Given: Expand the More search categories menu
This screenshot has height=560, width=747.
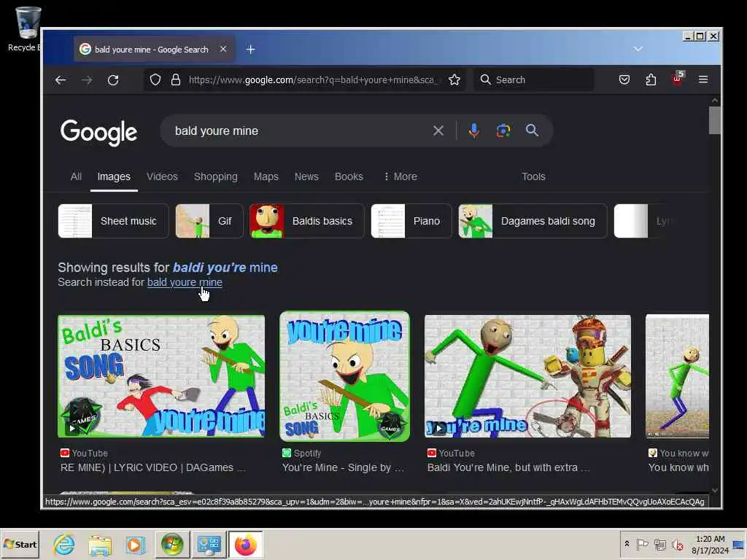Looking at the screenshot, I should pos(400,176).
